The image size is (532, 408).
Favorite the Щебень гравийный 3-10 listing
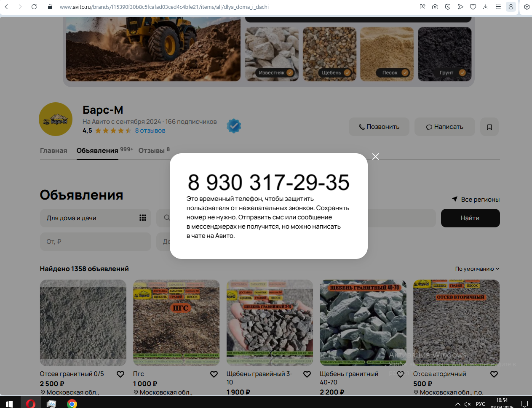point(307,374)
